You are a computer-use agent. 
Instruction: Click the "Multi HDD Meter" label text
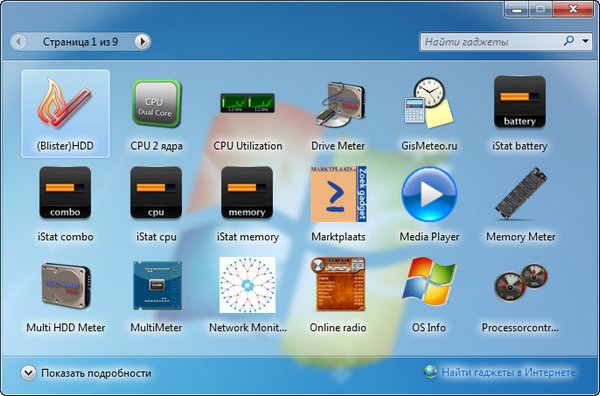65,328
